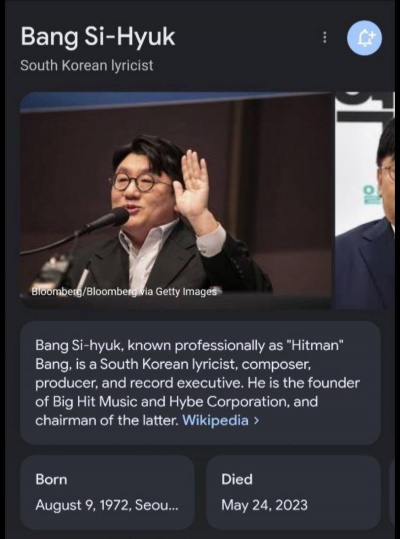Reveal the partially hidden card beside Died
The image size is (400, 539).
point(392,492)
